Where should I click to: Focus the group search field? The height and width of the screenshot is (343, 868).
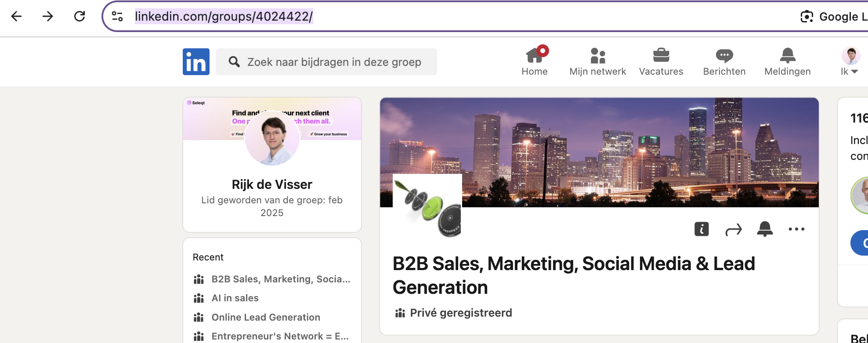(326, 61)
